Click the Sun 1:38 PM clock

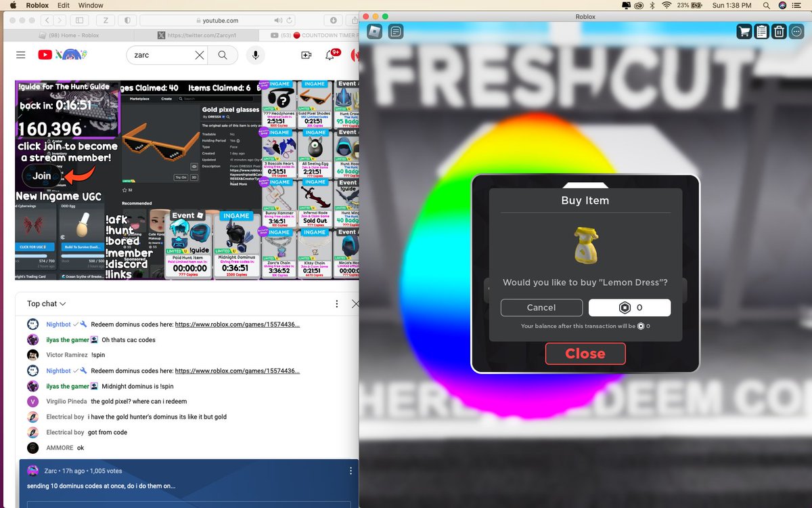pos(733,5)
